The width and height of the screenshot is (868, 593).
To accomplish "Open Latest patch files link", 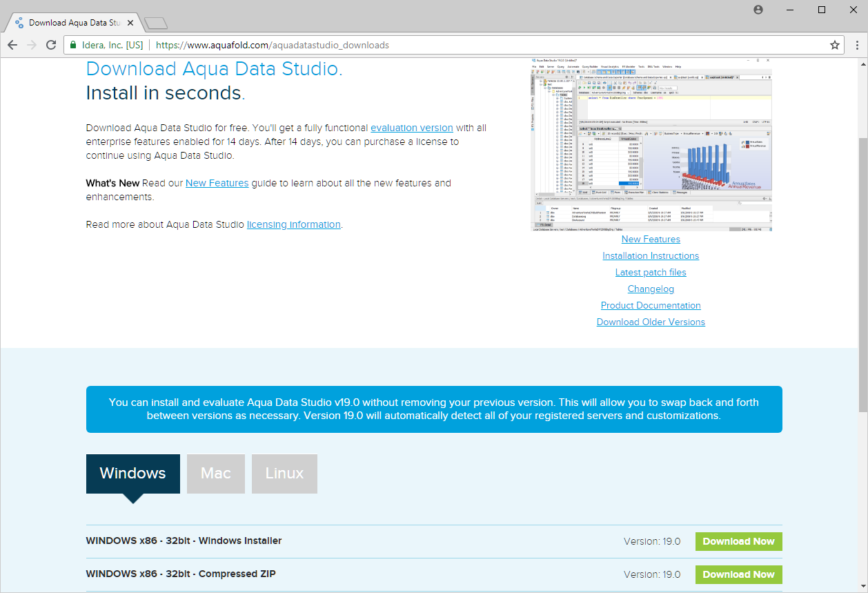I will point(651,272).
